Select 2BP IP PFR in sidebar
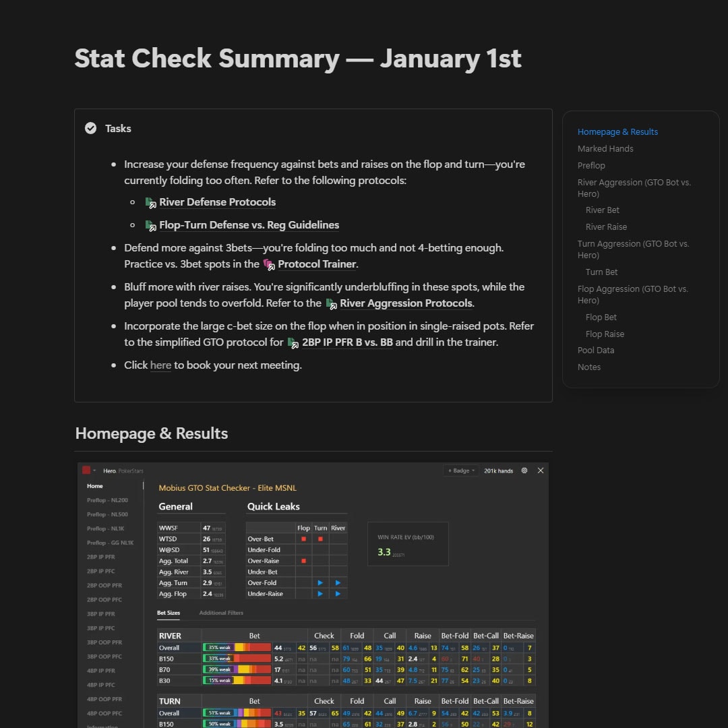The image size is (728, 728). coord(100,557)
